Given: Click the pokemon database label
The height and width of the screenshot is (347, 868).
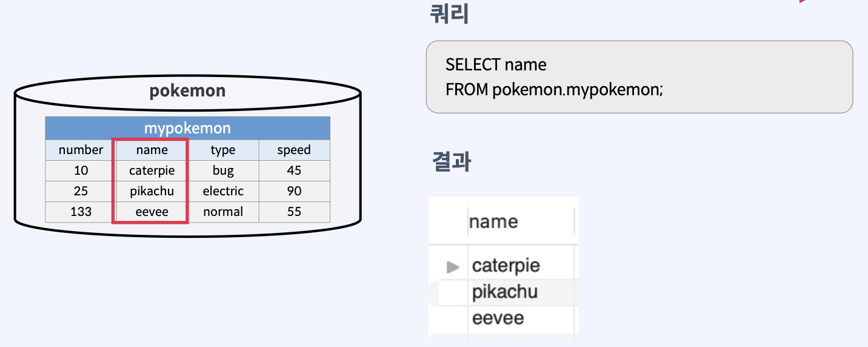Looking at the screenshot, I should pos(187,91).
